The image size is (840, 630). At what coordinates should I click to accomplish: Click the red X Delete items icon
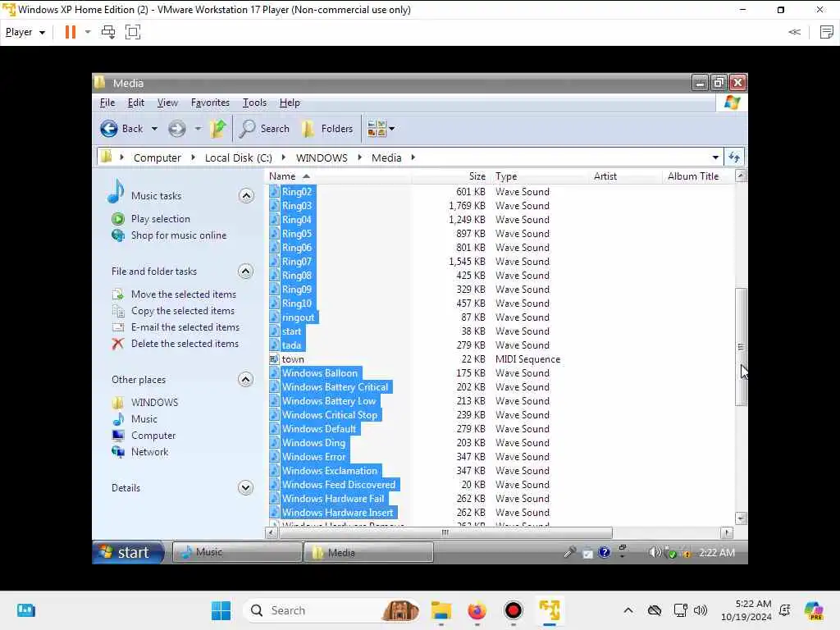click(x=118, y=344)
